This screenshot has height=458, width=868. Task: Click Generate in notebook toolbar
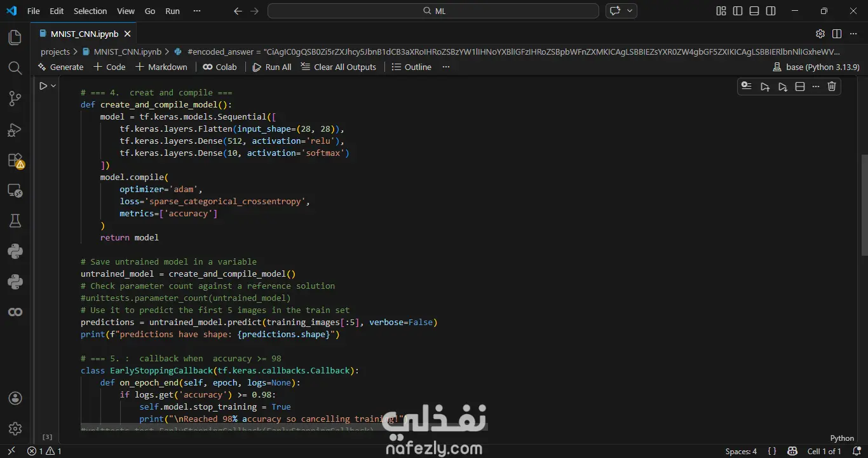click(x=61, y=67)
